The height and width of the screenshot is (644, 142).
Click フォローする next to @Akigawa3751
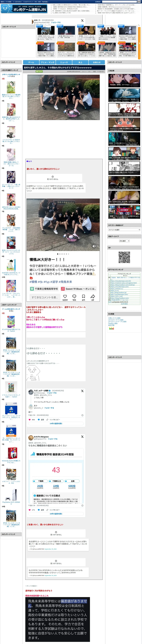pos(52,439)
